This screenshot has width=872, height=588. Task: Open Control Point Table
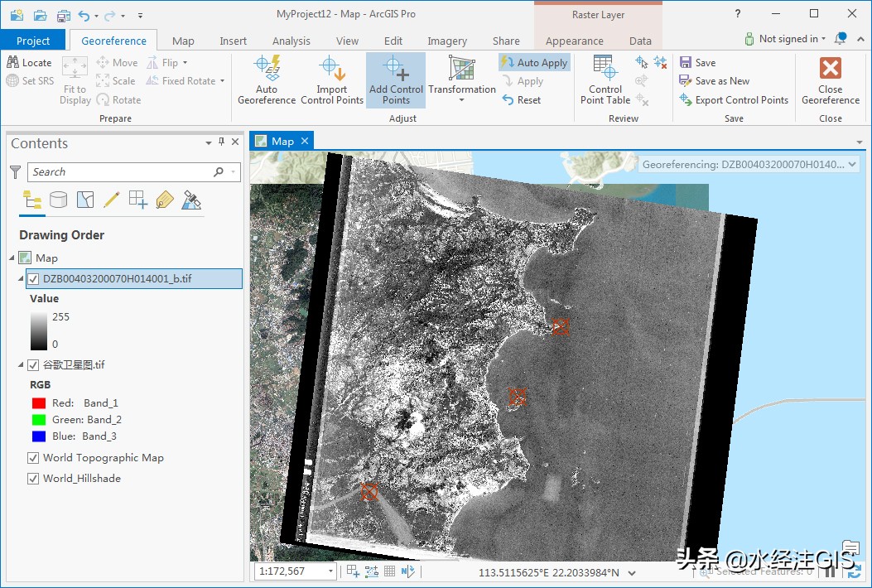point(605,80)
